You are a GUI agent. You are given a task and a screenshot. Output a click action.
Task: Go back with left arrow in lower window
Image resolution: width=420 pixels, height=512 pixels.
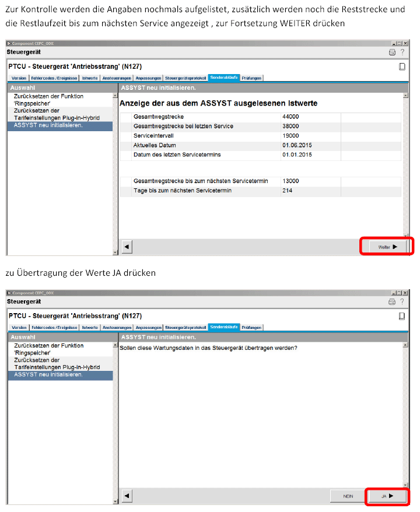click(127, 496)
